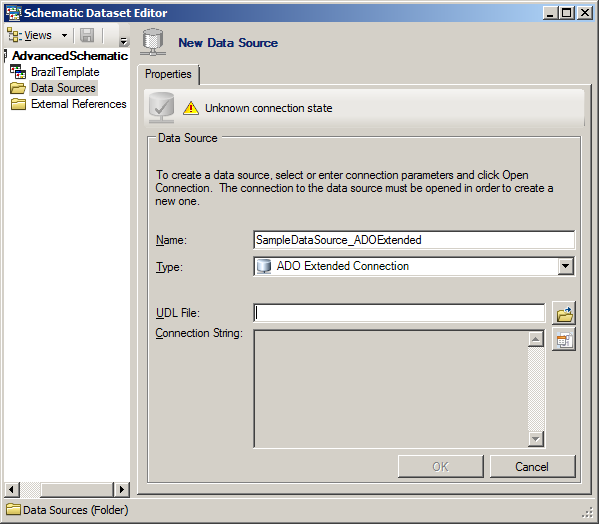Click tree panel scroll right arrow

(x=122, y=489)
